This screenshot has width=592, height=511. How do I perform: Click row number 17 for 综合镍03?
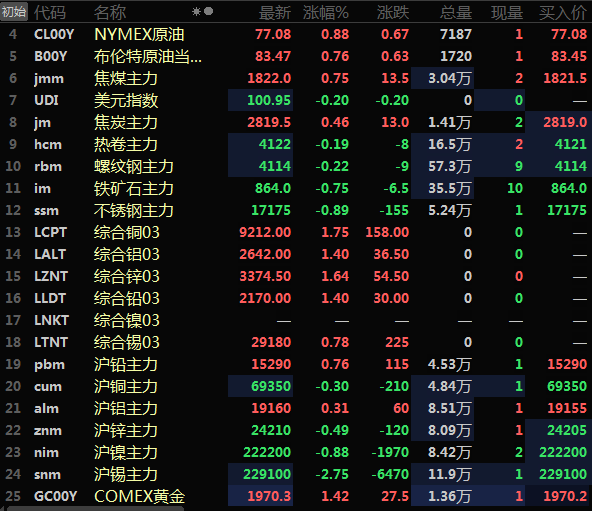click(13, 320)
